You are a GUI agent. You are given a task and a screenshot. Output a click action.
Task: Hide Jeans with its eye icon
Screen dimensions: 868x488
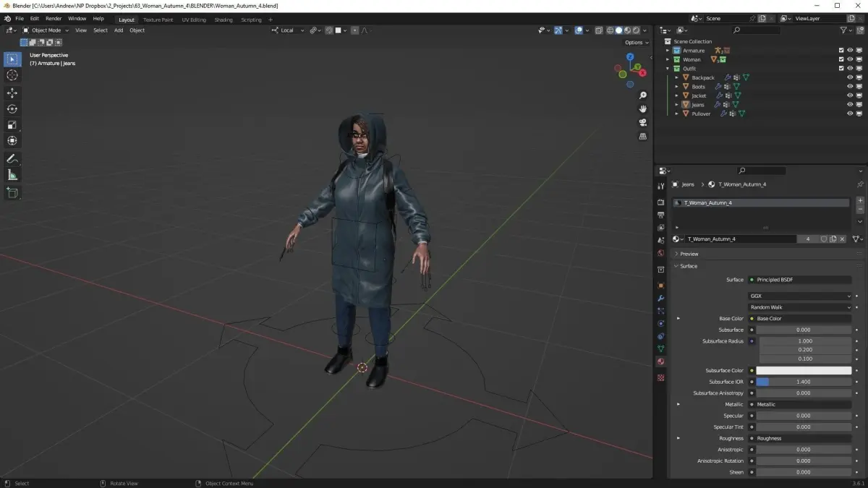click(850, 105)
